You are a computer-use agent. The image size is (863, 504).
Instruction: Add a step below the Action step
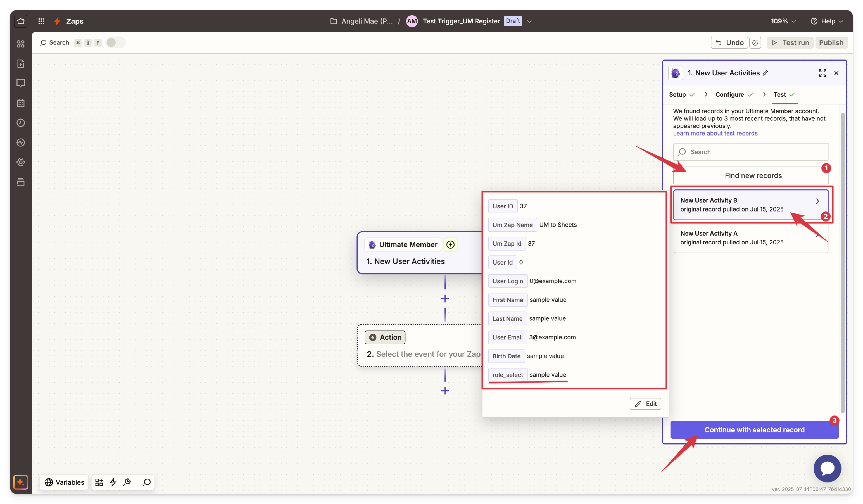[x=445, y=391]
